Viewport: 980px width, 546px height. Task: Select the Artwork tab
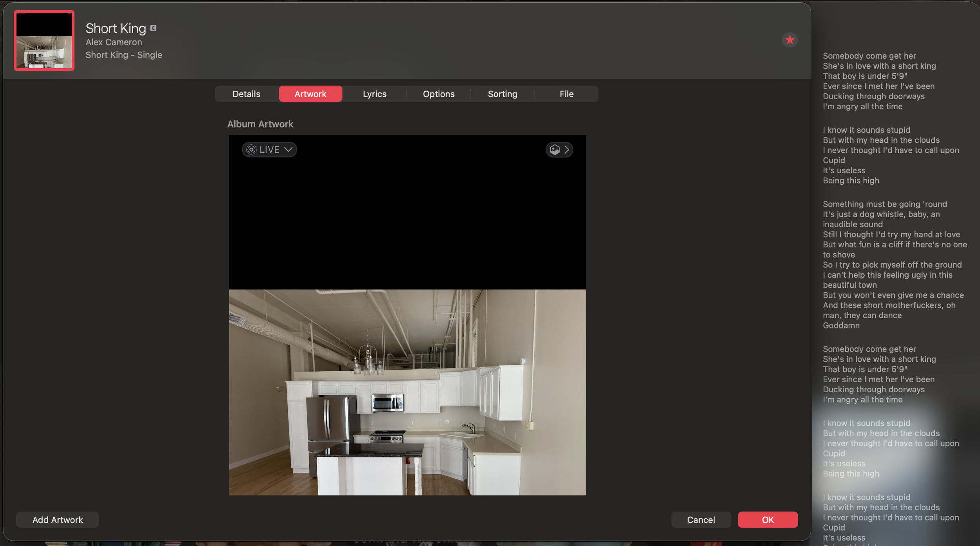pyautogui.click(x=310, y=94)
